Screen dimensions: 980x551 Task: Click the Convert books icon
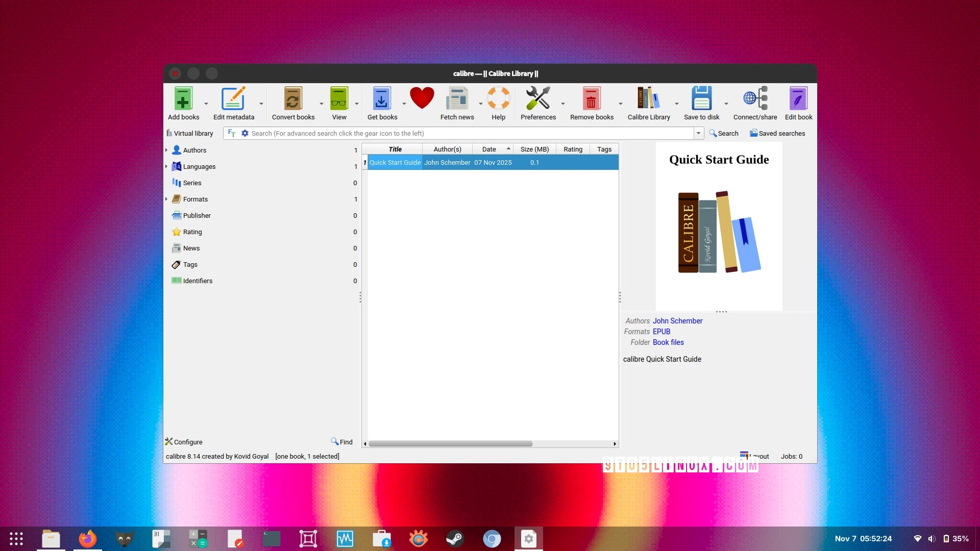pos(293,99)
